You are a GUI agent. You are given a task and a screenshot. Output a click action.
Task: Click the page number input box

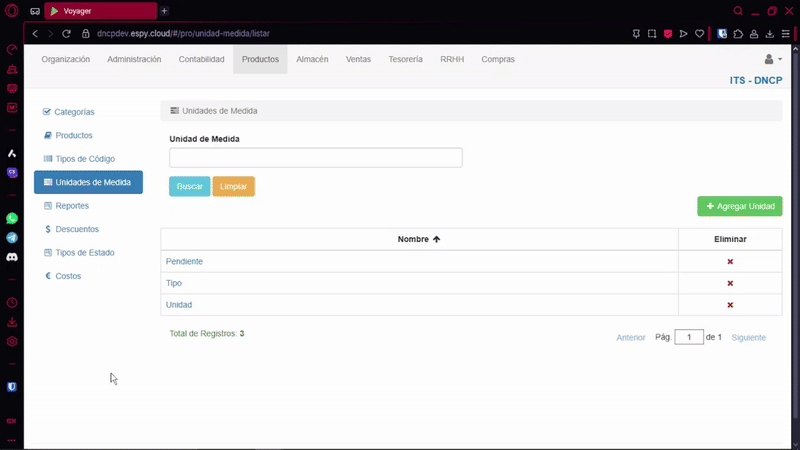689,337
